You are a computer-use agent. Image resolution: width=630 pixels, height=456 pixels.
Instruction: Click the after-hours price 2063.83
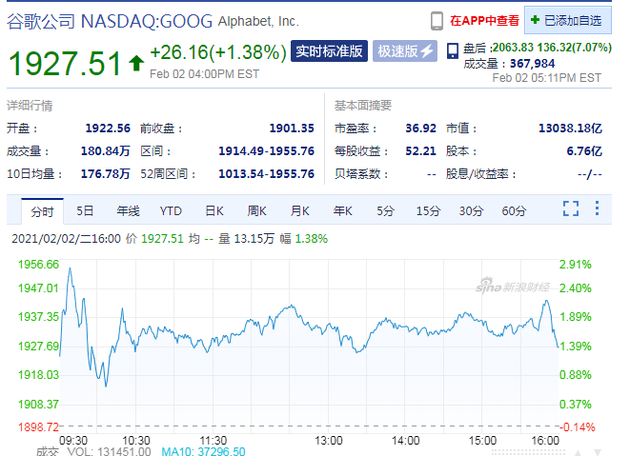pyautogui.click(x=513, y=47)
